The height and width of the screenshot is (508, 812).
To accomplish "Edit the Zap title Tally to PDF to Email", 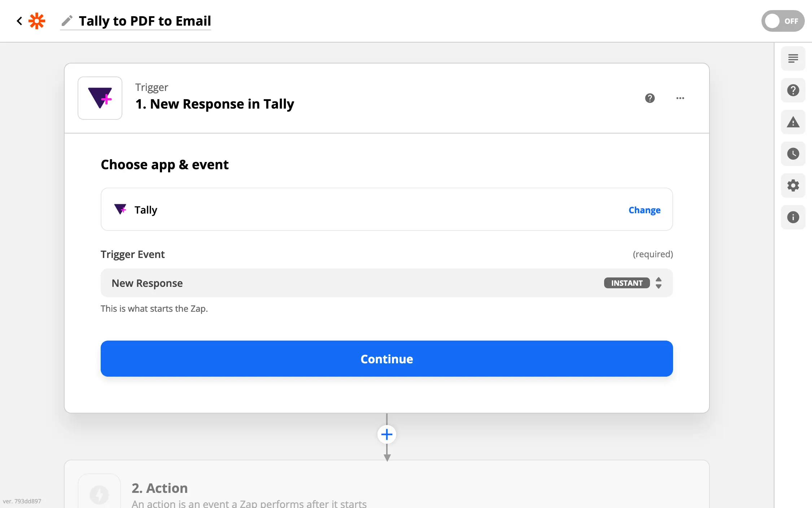I will tap(145, 21).
